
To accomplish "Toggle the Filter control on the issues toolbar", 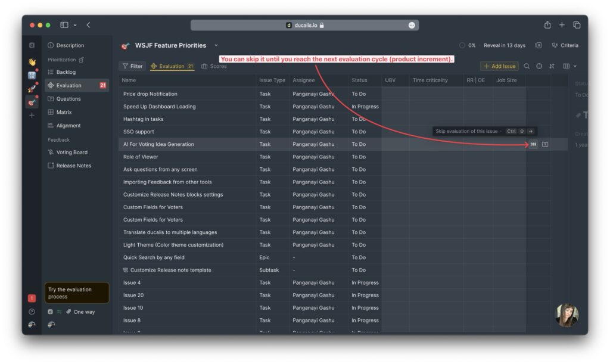I will coord(132,66).
